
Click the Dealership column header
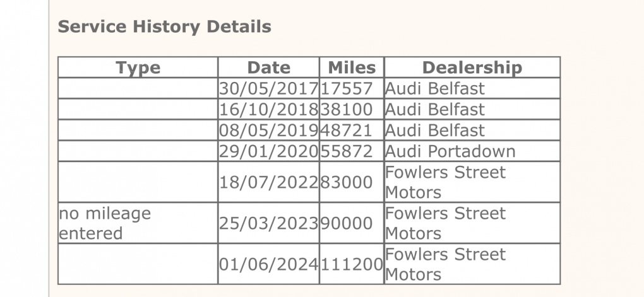(472, 68)
